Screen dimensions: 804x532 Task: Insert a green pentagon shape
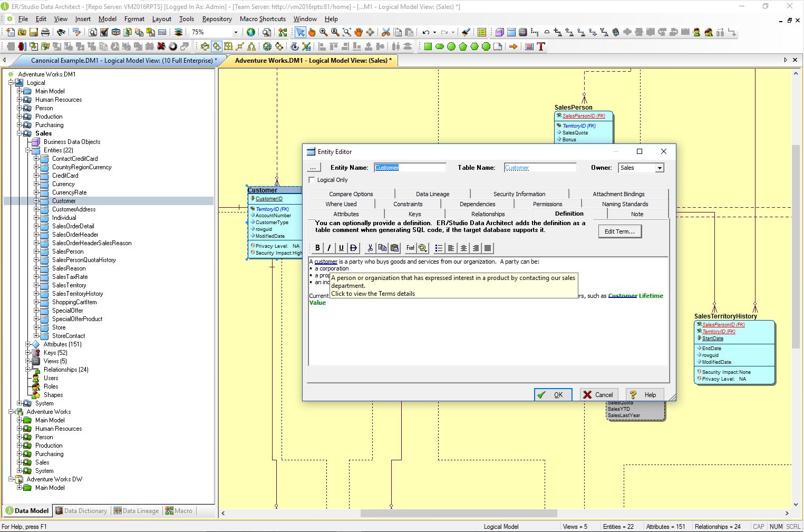[x=462, y=46]
